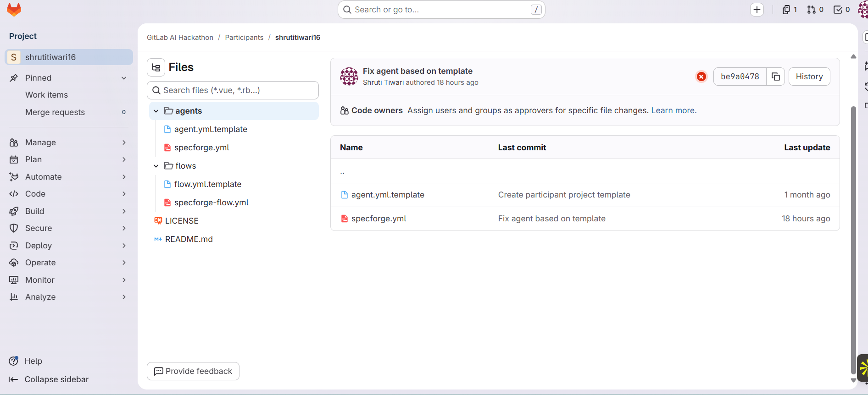Collapse the flows folder chevron
This screenshot has width=868, height=395.
[x=156, y=166]
